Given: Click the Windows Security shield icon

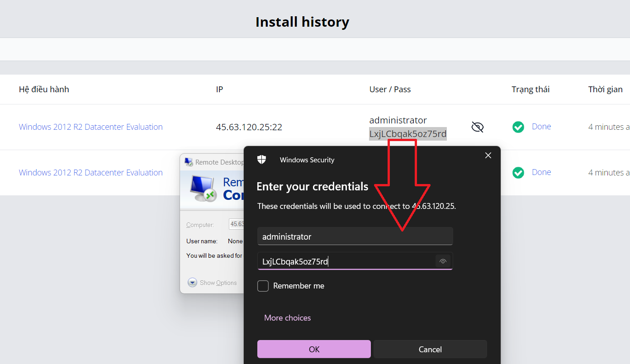Looking at the screenshot, I should coord(261,159).
